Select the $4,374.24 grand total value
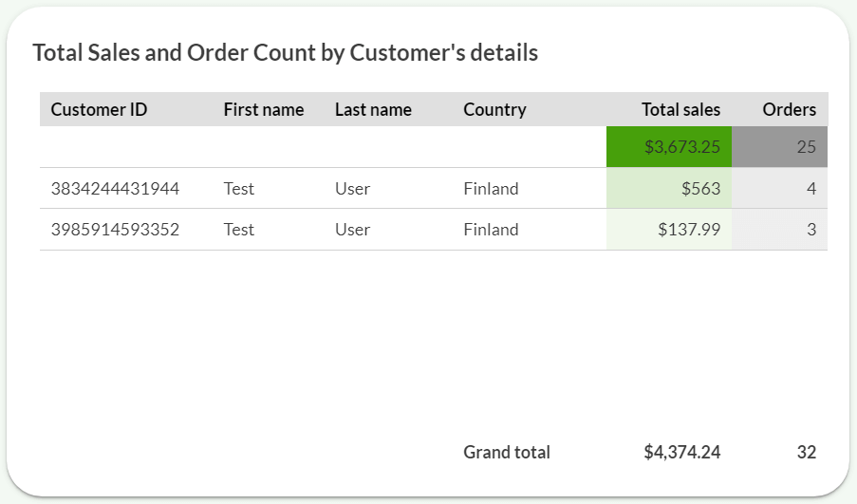The image size is (857, 504). (681, 452)
